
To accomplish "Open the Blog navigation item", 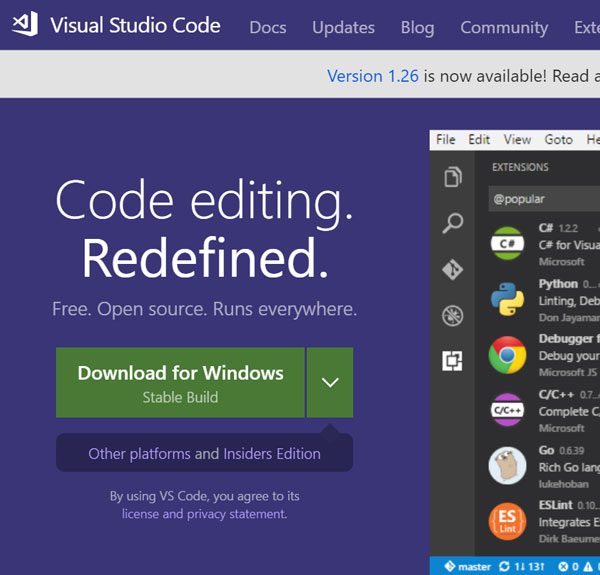I will pos(417,28).
